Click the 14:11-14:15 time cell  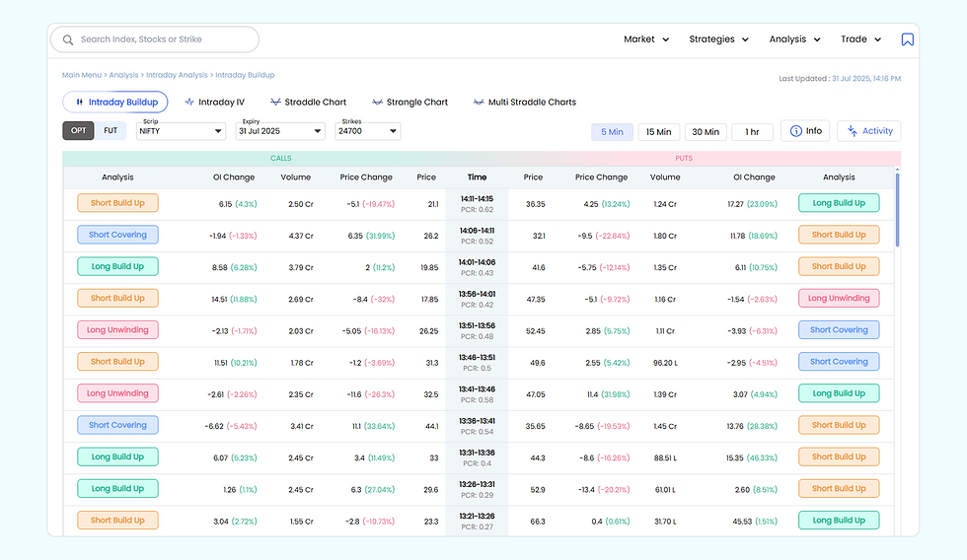(x=477, y=204)
